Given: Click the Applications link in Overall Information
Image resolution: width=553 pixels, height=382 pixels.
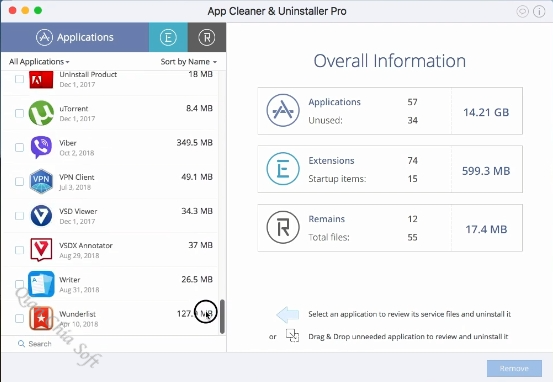Looking at the screenshot, I should click(334, 102).
